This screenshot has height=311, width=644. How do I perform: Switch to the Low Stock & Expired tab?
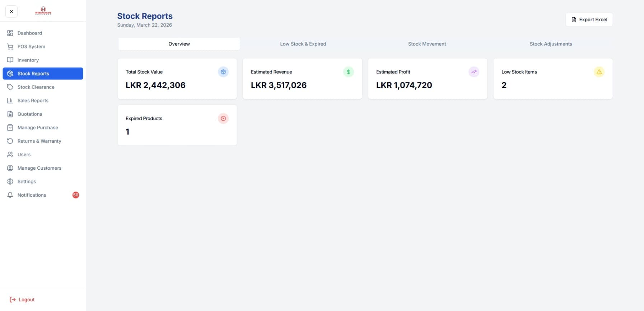[x=303, y=44]
